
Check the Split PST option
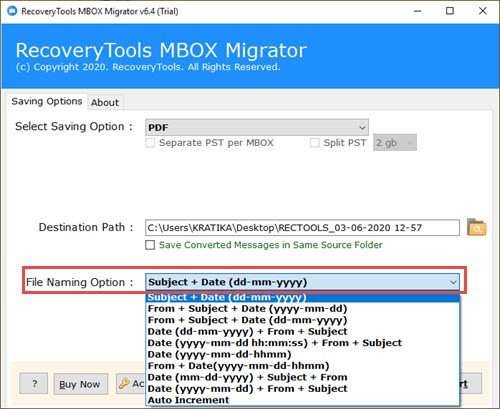coord(315,143)
